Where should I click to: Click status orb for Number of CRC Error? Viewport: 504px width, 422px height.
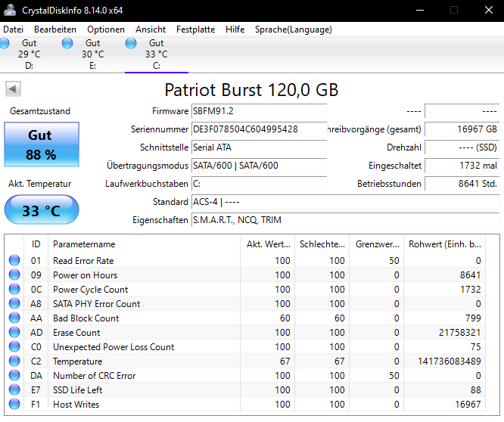tap(14, 375)
